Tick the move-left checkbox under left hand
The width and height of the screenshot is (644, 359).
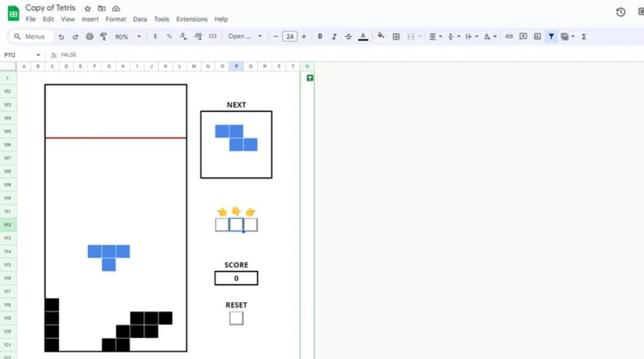(222, 225)
